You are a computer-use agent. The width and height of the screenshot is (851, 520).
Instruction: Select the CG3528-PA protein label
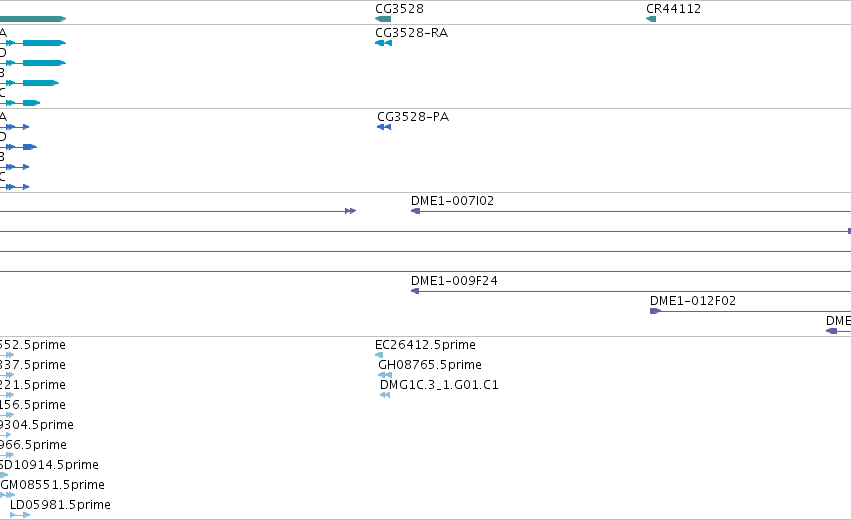click(x=413, y=117)
